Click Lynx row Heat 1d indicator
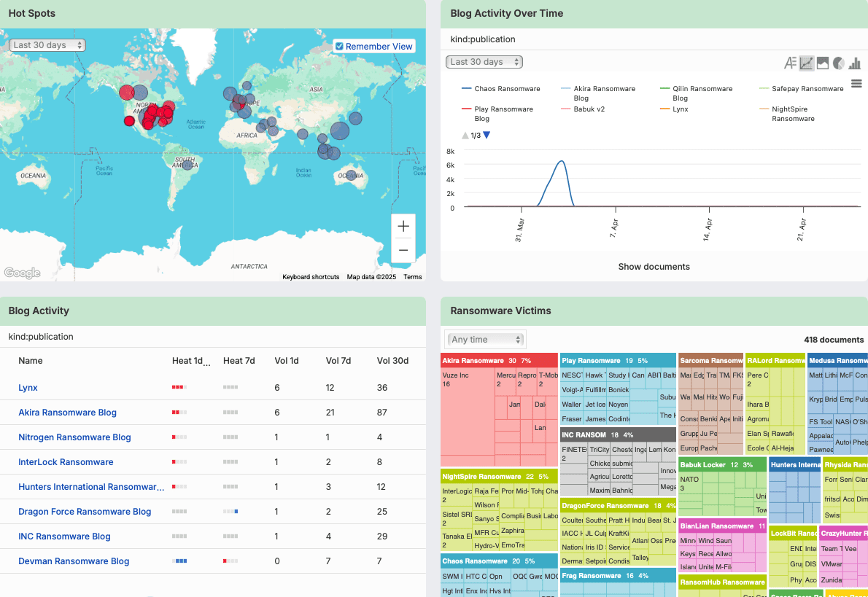 point(179,387)
